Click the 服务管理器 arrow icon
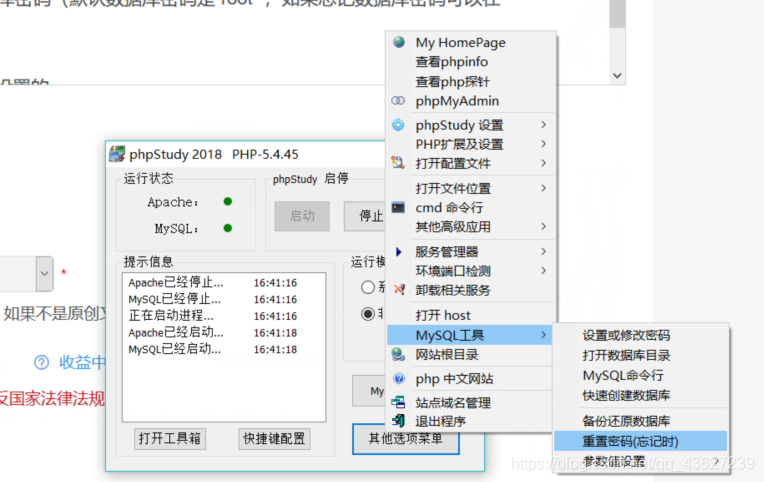 399,251
